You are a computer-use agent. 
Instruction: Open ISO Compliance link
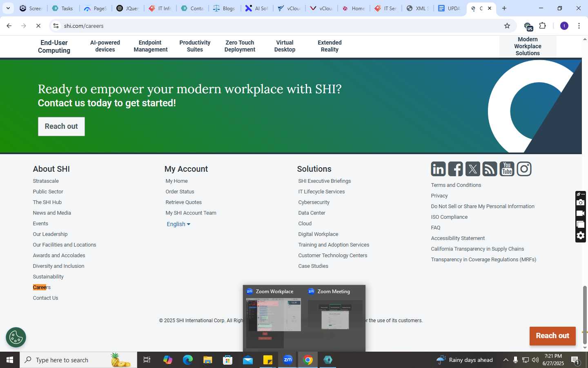tap(449, 217)
